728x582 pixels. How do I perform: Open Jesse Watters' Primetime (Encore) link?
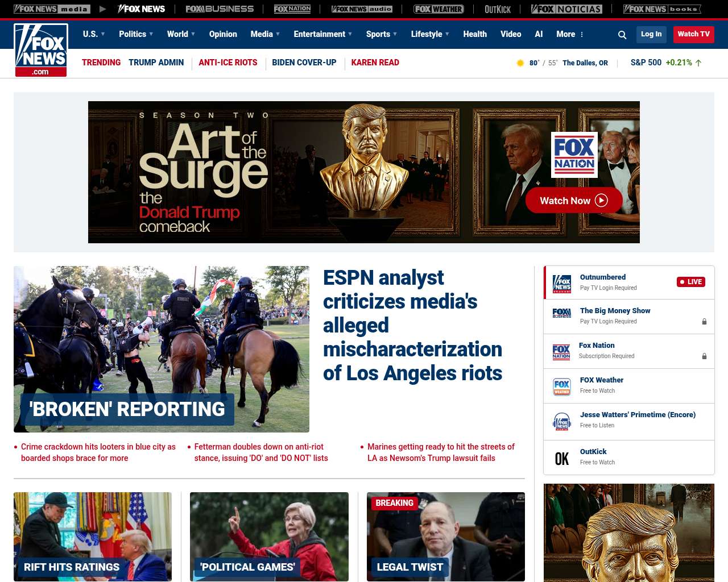638,415
